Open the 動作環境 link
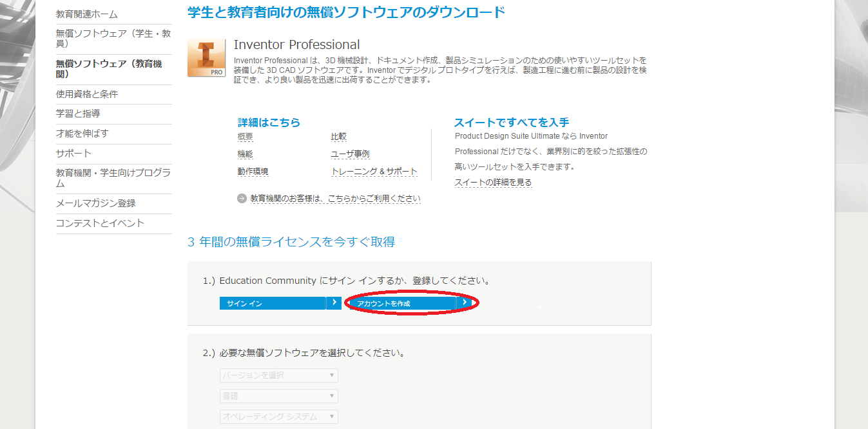This screenshot has width=868, height=429. tap(253, 172)
